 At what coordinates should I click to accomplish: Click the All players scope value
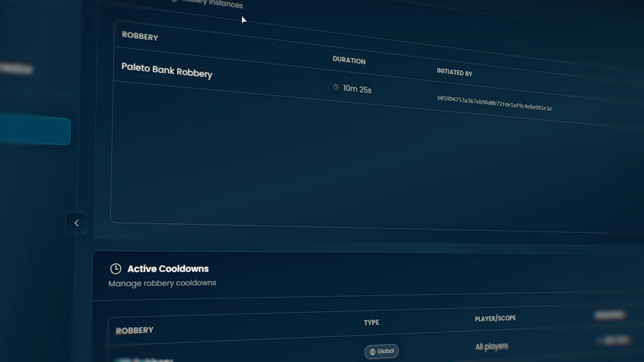[x=492, y=346]
